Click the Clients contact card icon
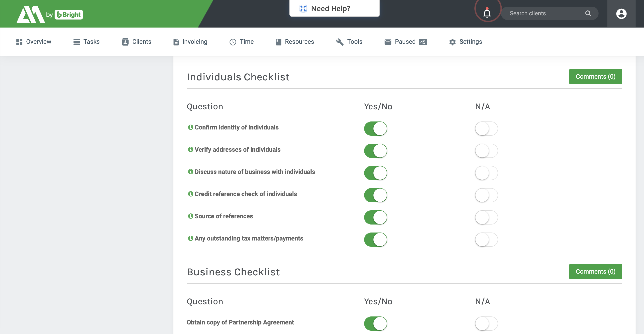 (125, 42)
